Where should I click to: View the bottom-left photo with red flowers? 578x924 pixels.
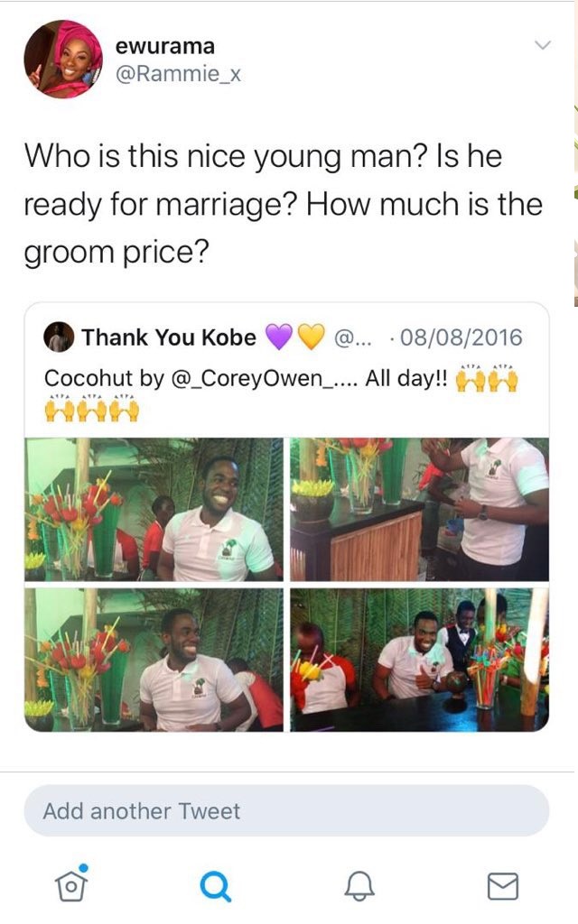coord(154,660)
